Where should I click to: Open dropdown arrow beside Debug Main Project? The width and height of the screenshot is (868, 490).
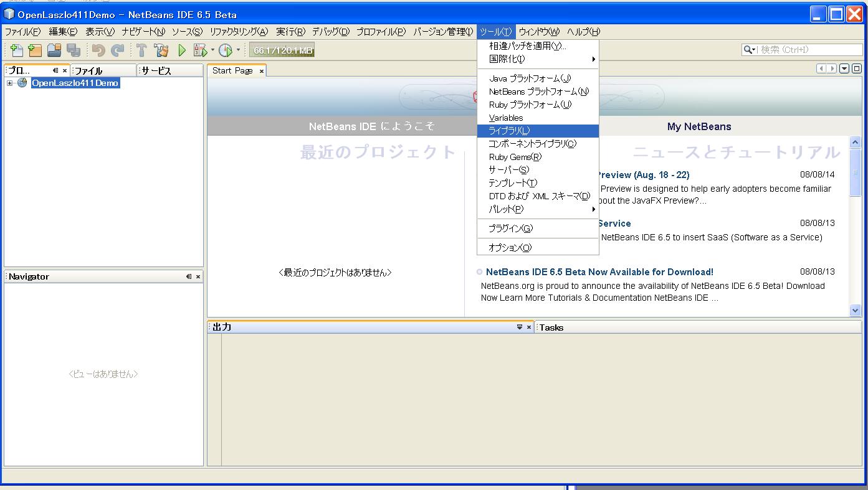[212, 50]
